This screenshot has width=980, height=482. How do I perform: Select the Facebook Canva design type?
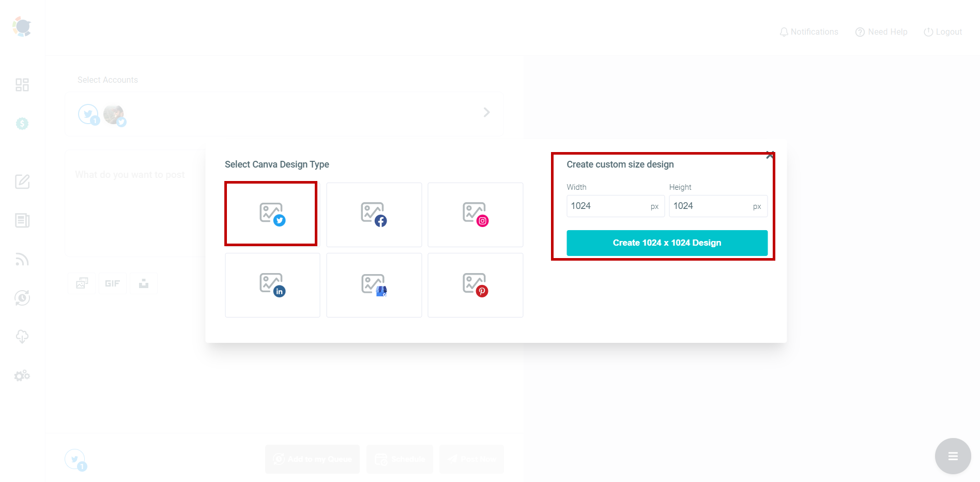click(x=374, y=214)
